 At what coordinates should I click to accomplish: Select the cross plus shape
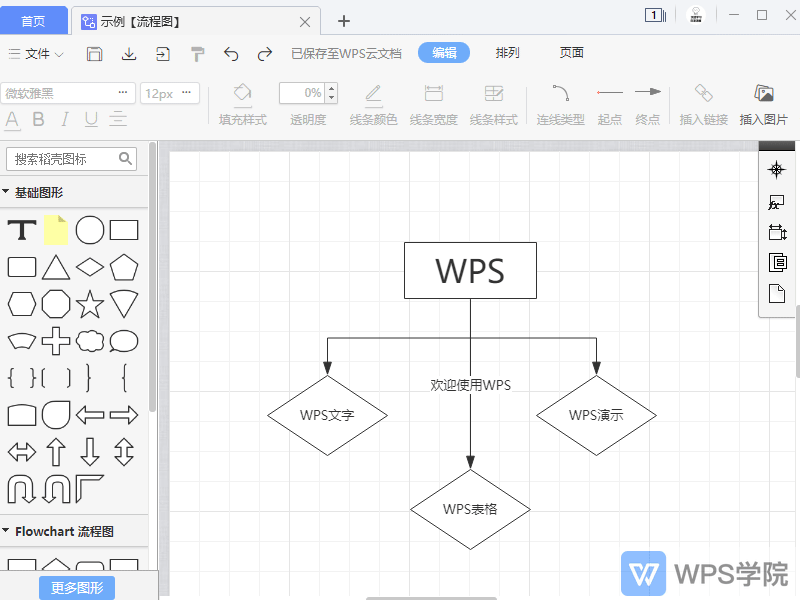click(56, 341)
